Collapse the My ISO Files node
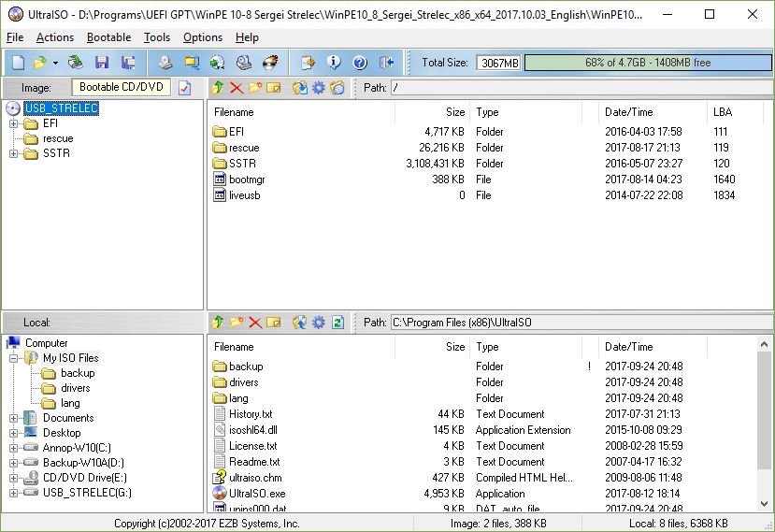The width and height of the screenshot is (775, 532). (14, 358)
